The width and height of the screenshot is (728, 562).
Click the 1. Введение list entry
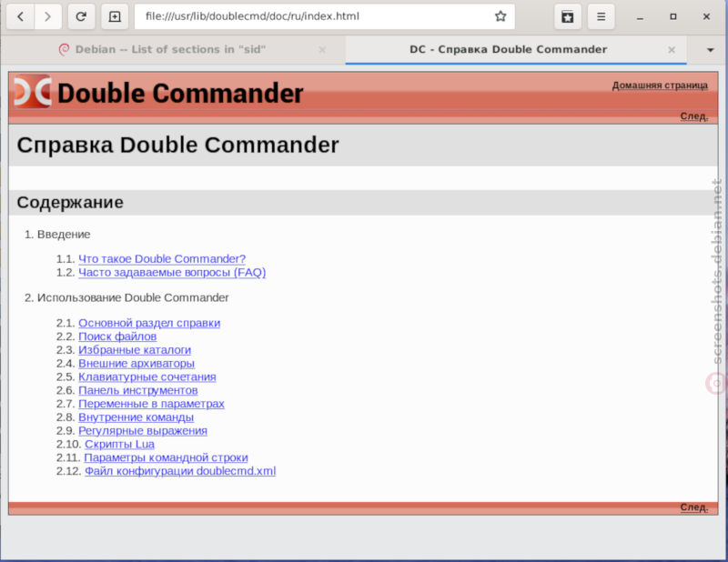[x=57, y=235]
